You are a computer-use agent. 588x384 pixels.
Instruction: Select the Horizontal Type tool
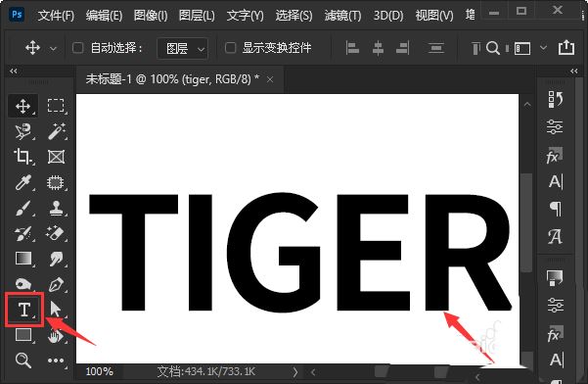[24, 311]
